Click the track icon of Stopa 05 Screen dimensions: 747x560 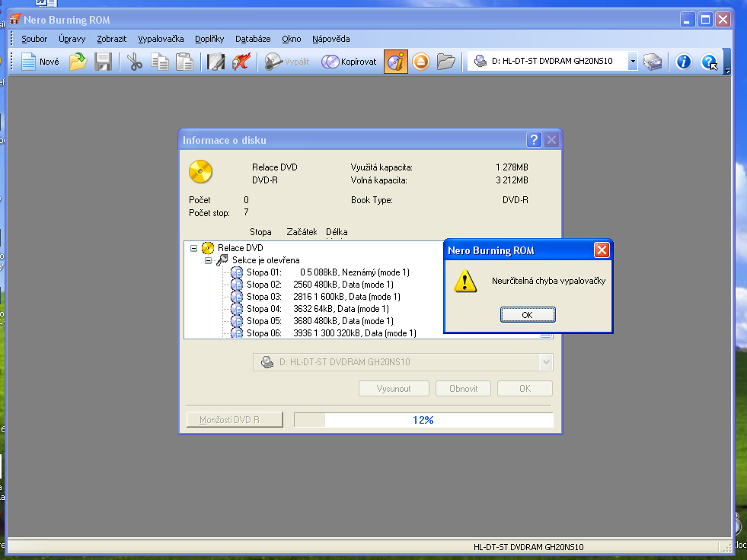237,321
